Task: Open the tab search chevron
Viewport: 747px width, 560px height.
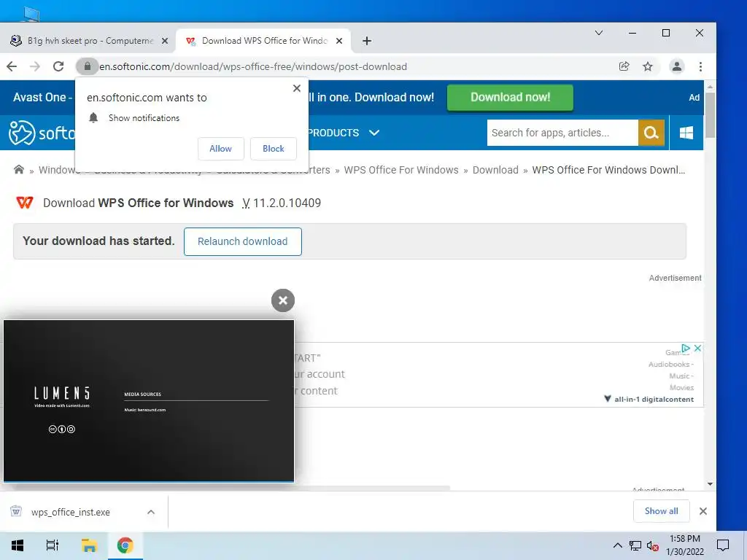Action: tap(599, 33)
